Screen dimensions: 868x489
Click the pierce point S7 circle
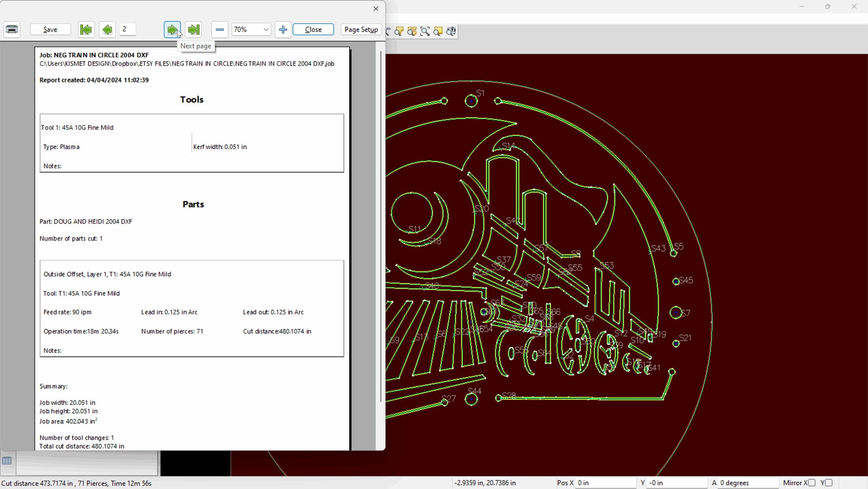coord(676,313)
